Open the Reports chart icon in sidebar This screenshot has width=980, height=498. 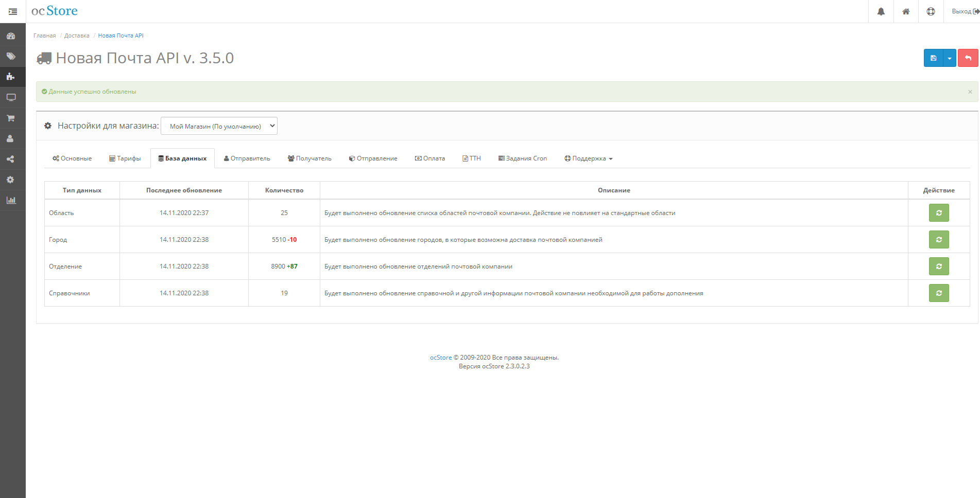point(11,201)
